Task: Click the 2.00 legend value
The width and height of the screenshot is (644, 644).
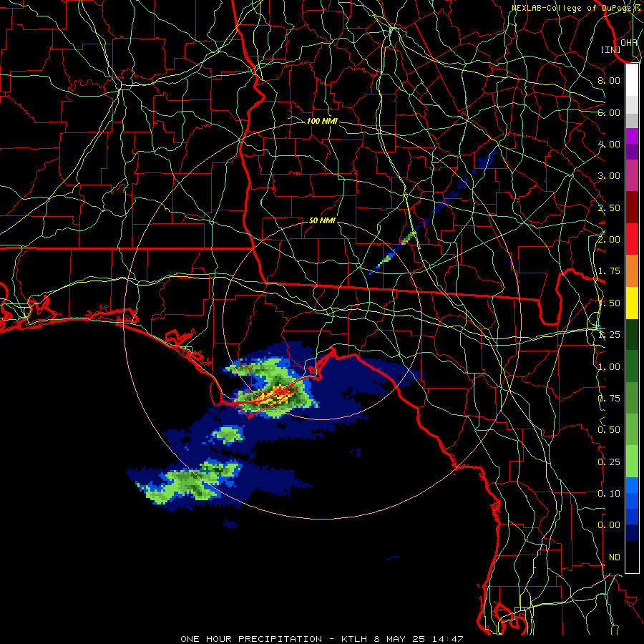Action: point(609,240)
